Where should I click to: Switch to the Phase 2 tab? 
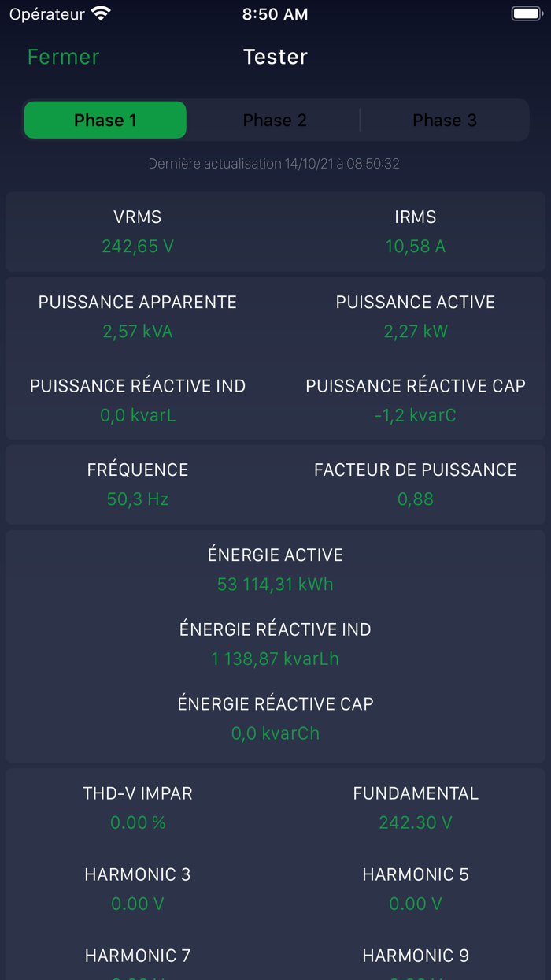point(274,120)
